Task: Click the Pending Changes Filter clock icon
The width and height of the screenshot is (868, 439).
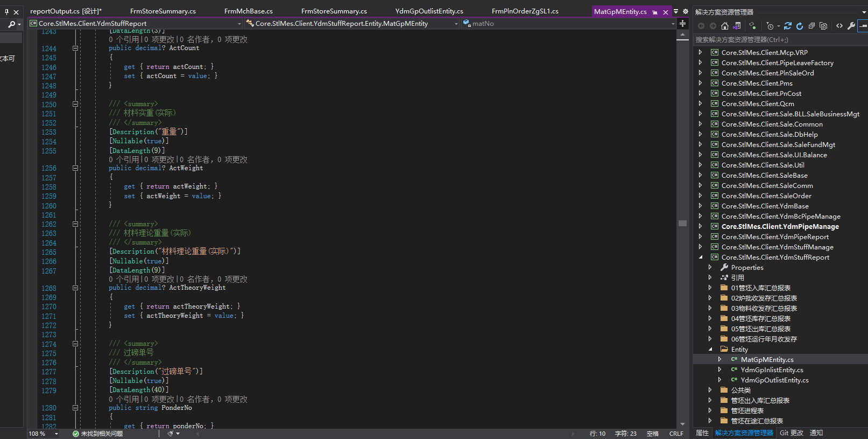Action: pyautogui.click(x=770, y=26)
